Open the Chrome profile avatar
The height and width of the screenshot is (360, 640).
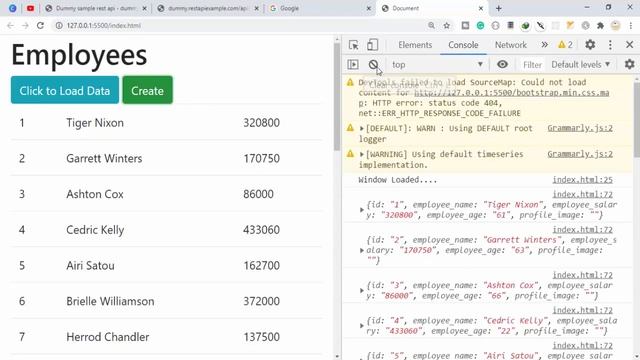(616, 25)
